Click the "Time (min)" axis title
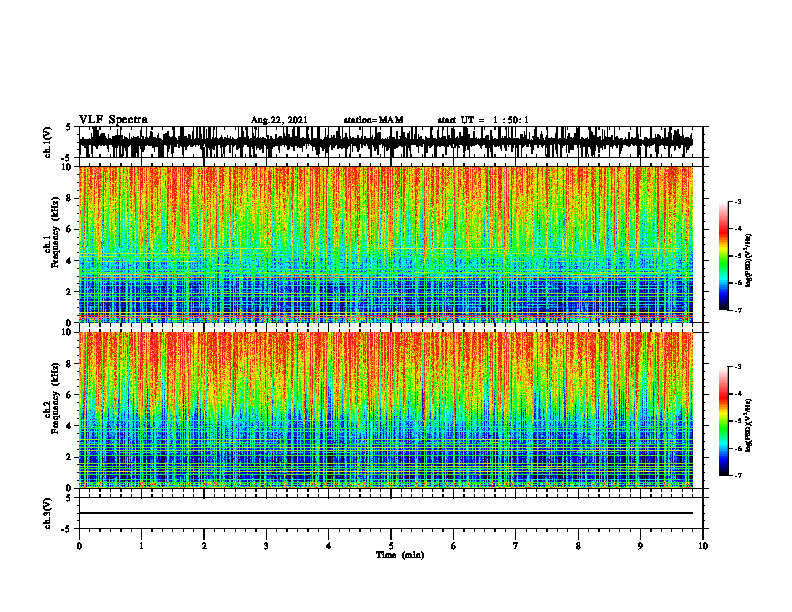The width and height of the screenshot is (792, 612). (x=400, y=555)
